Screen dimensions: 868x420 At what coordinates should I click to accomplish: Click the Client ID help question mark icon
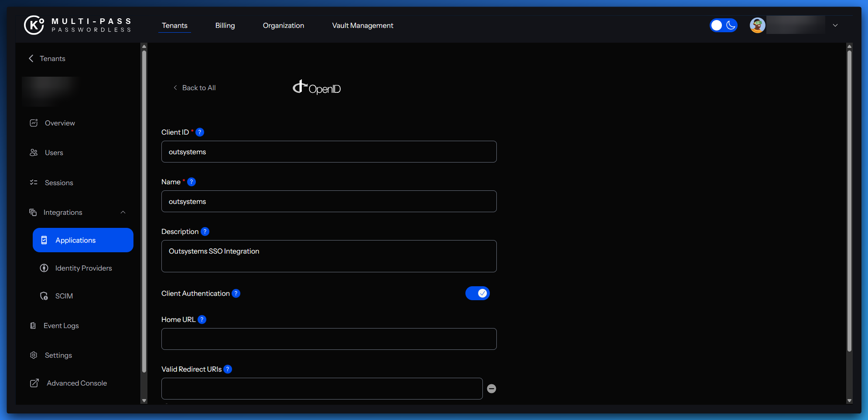pyautogui.click(x=200, y=132)
